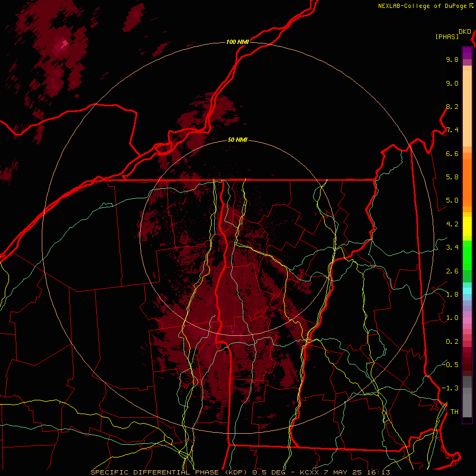Click the 9.8 value on the color scale
Viewport: 476px width, 476px height.
452,60
